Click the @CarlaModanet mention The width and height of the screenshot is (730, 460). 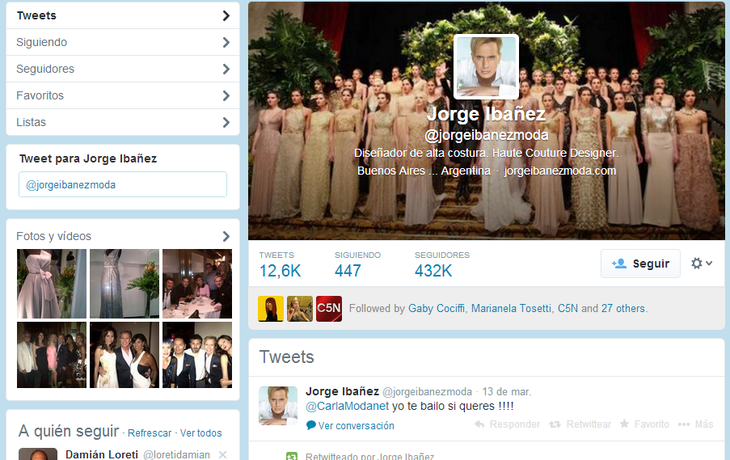click(347, 406)
